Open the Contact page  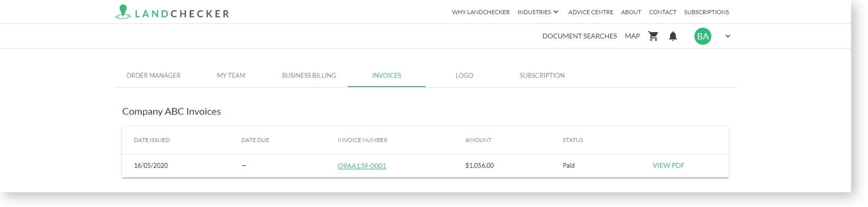pyautogui.click(x=663, y=12)
